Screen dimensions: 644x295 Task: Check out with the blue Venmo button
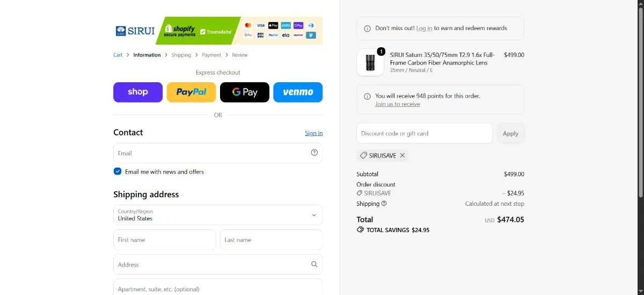coord(298,92)
